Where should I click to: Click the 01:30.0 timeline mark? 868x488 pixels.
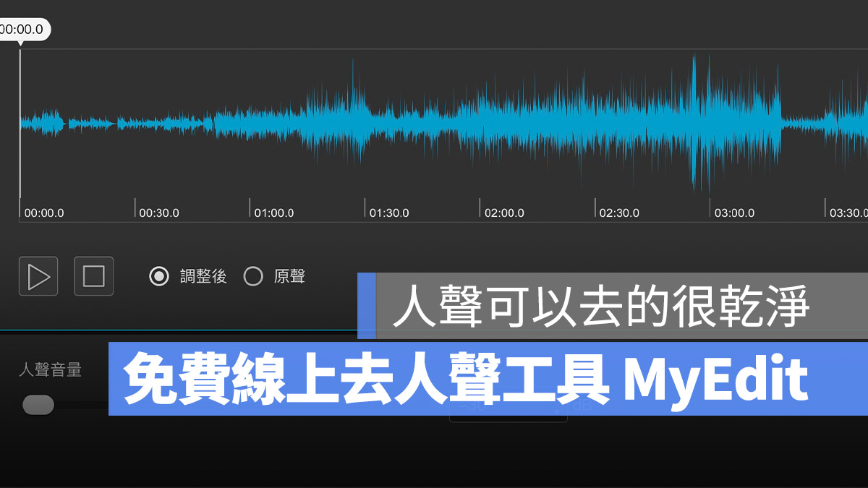click(x=389, y=213)
